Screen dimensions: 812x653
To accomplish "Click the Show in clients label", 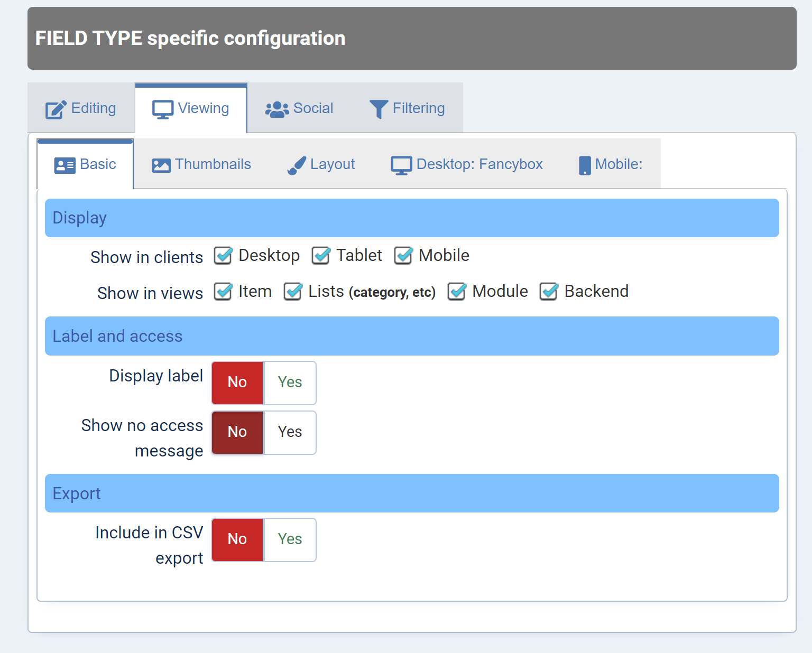I will click(147, 257).
